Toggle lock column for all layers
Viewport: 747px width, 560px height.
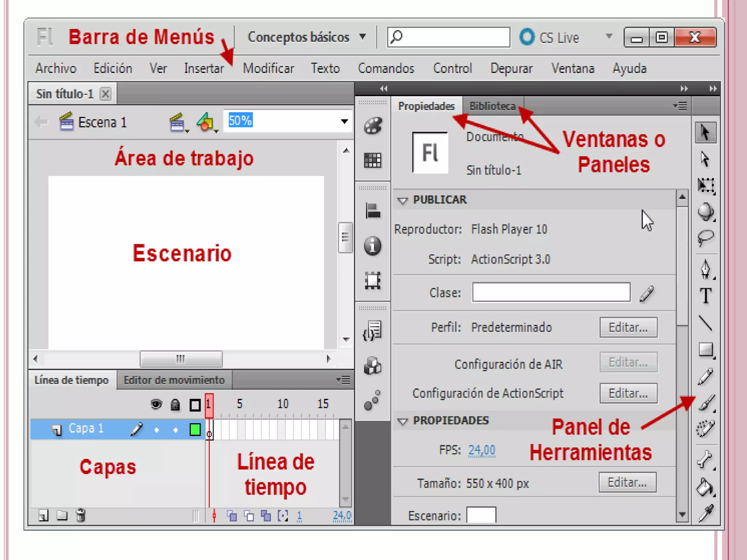coord(175,404)
